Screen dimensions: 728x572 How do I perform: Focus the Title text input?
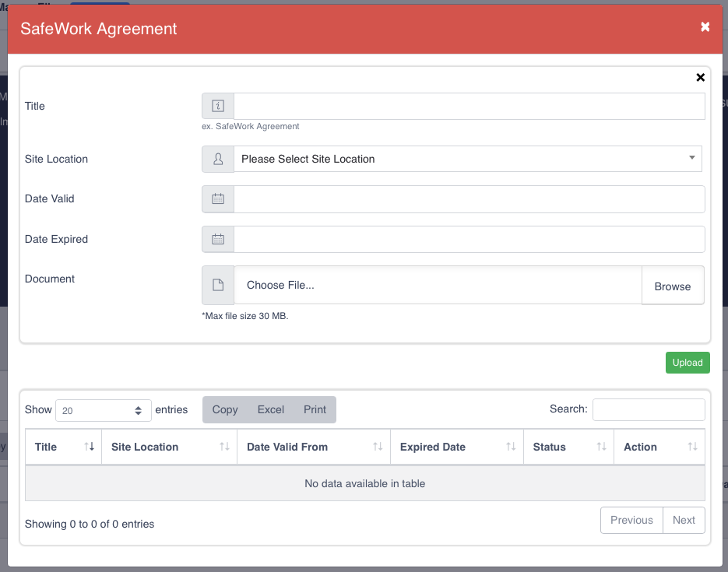coord(469,106)
